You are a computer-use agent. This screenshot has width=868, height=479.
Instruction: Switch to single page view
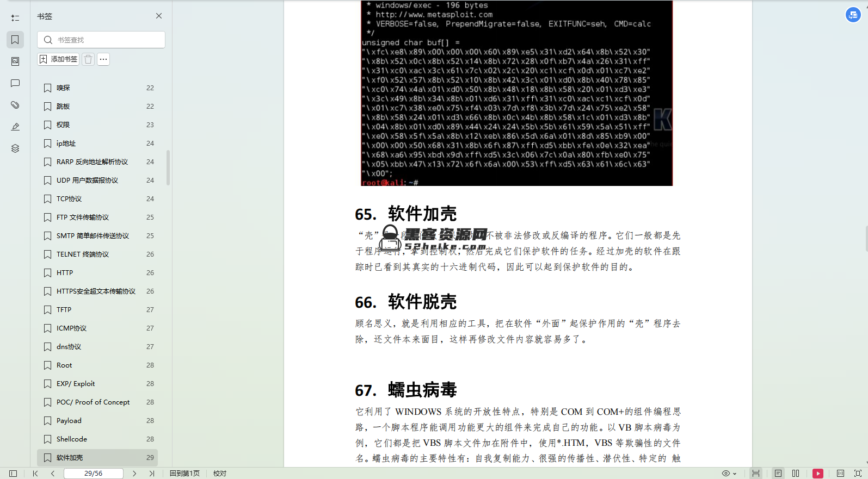[778, 474]
